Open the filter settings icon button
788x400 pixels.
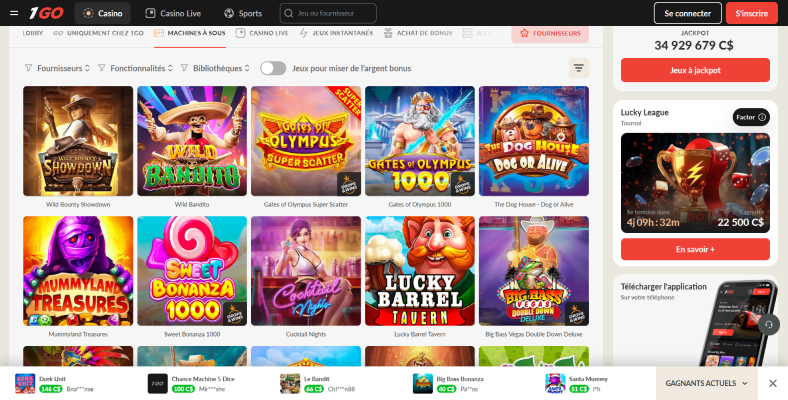[578, 68]
